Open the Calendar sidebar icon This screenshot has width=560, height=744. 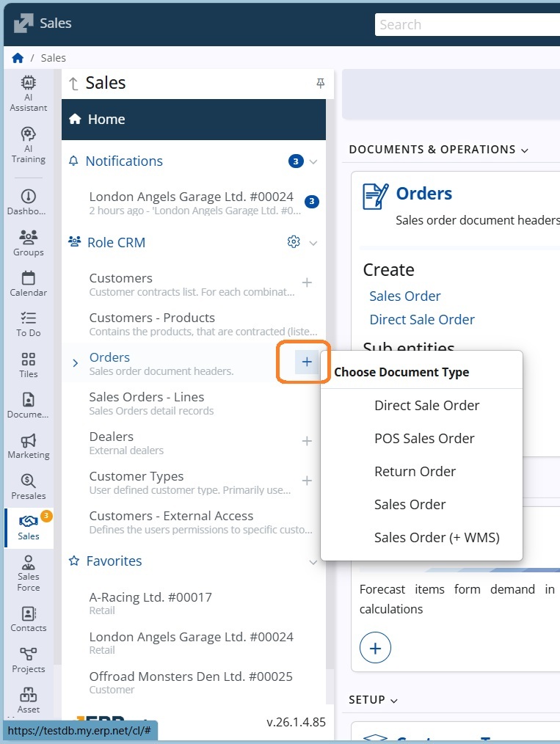(29, 284)
